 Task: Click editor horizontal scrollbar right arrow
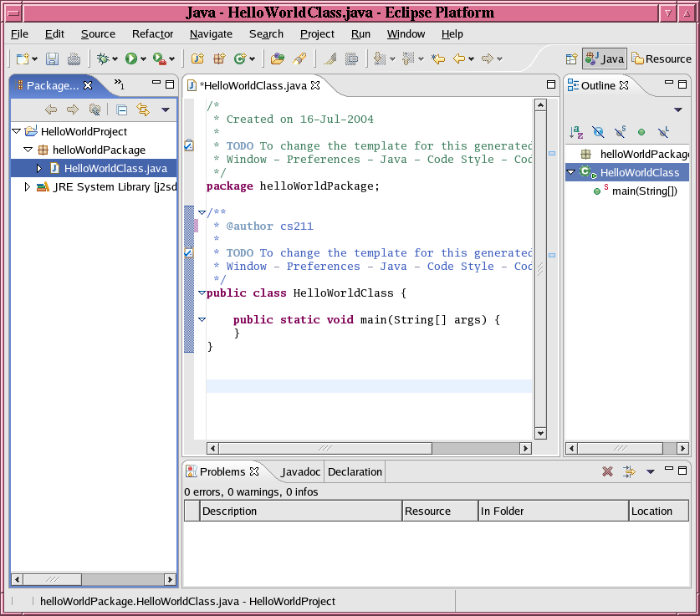[x=525, y=448]
